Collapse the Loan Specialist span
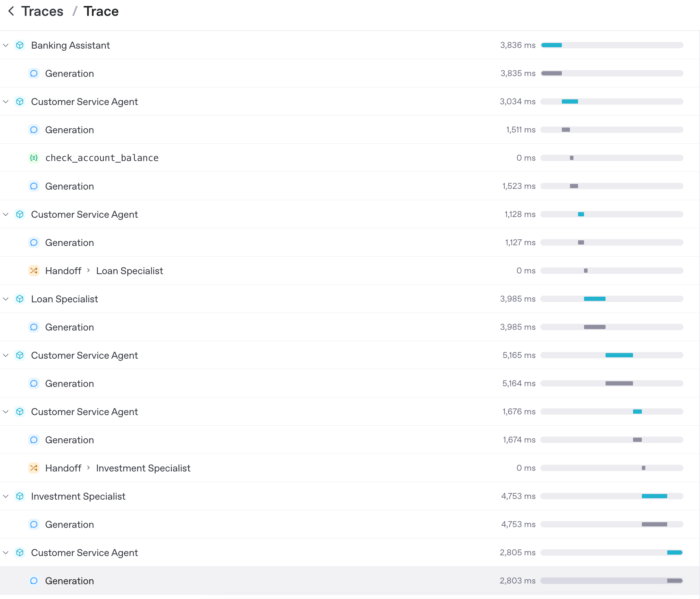Viewport: 700px width, 599px height. [x=5, y=299]
